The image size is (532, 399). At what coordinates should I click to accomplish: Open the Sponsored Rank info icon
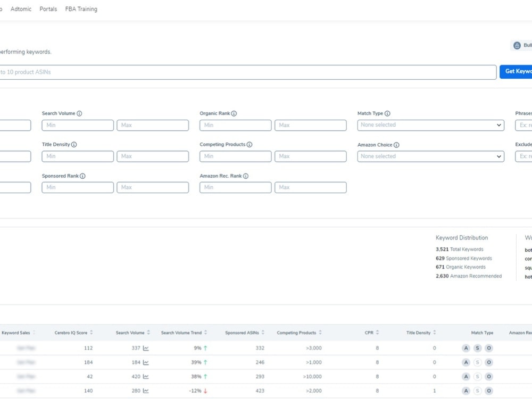coord(82,176)
